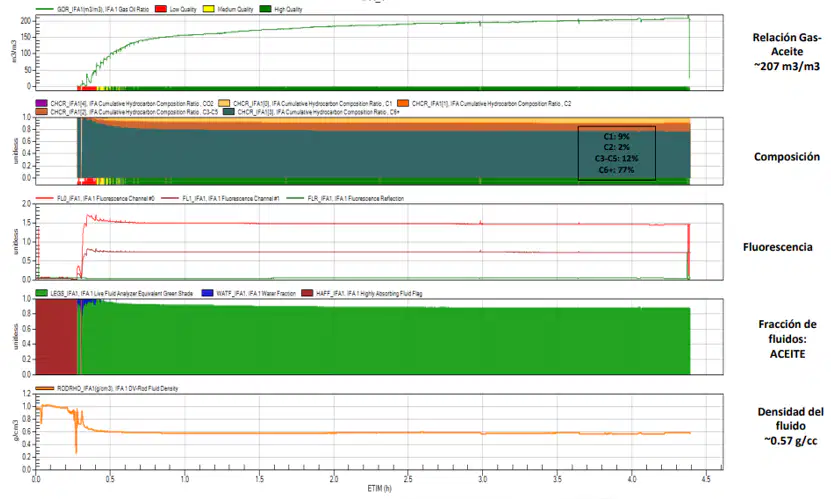This screenshot has width=831, height=499.
Task: Click the C3-C5 composition legend swatch
Action: click(41, 112)
